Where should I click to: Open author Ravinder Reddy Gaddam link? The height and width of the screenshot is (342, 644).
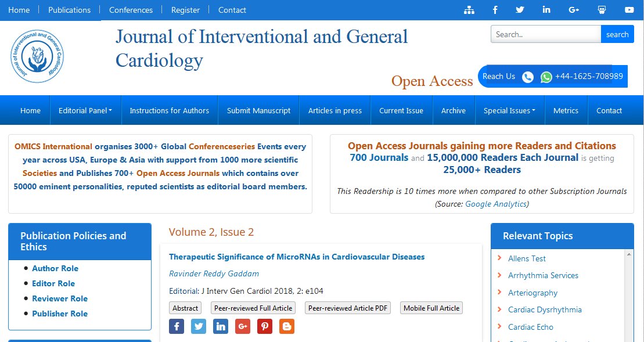[x=214, y=273]
